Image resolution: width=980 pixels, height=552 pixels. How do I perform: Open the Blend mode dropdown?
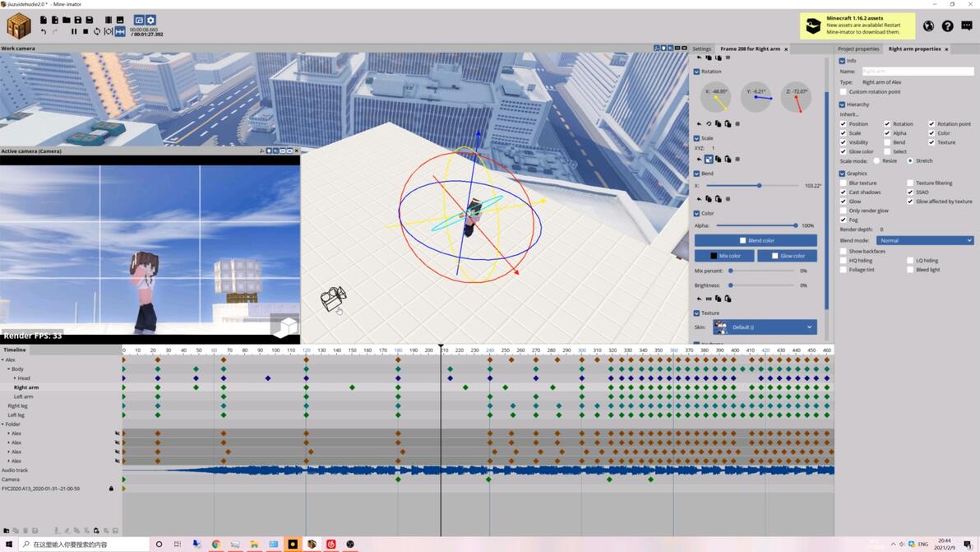click(924, 240)
